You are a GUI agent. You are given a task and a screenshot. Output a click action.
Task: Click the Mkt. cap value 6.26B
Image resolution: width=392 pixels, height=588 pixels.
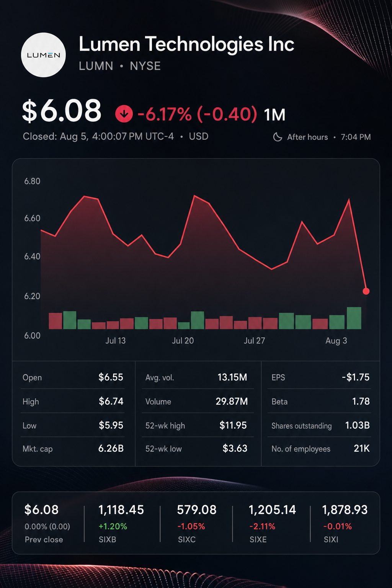[111, 448]
